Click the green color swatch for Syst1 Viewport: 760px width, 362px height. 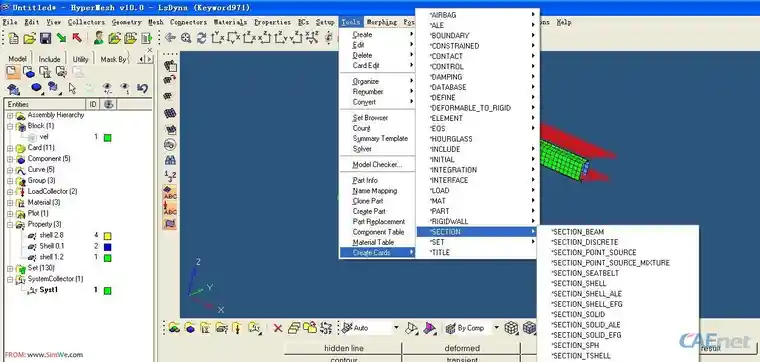tap(108, 291)
